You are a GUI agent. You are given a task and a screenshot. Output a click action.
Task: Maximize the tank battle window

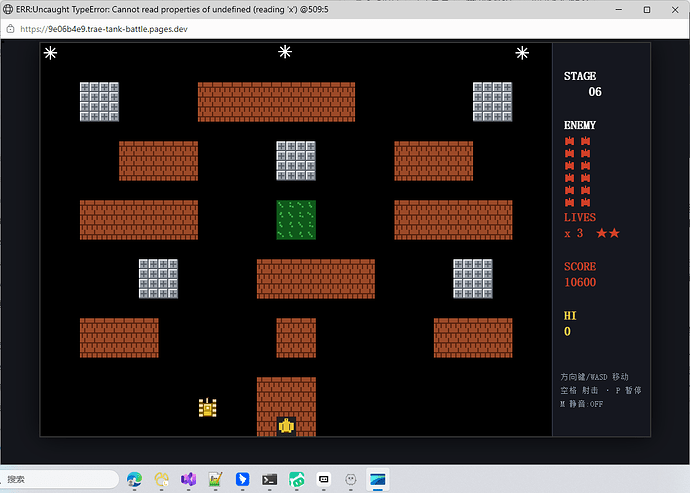pyautogui.click(x=647, y=9)
